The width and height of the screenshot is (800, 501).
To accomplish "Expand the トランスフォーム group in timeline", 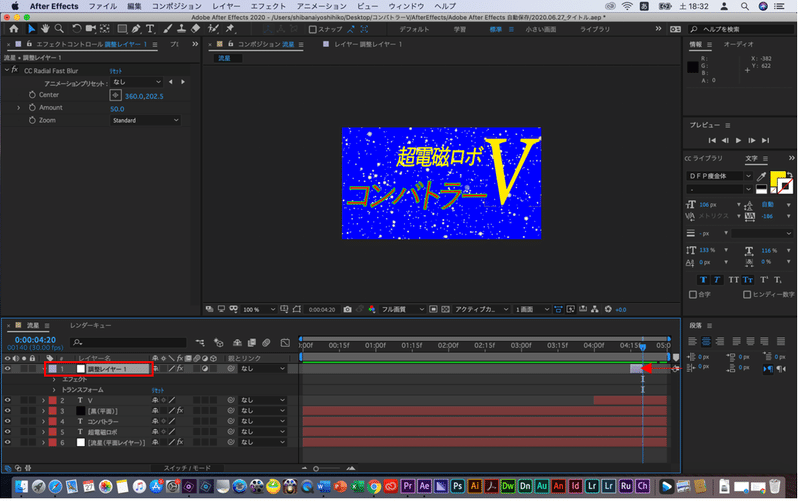I will point(54,390).
